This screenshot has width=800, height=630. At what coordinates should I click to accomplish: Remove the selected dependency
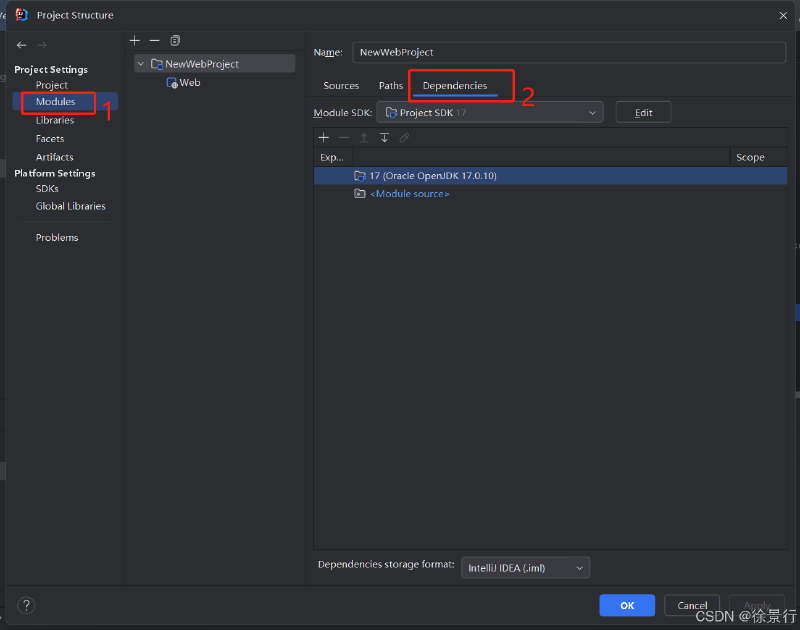pyautogui.click(x=344, y=138)
